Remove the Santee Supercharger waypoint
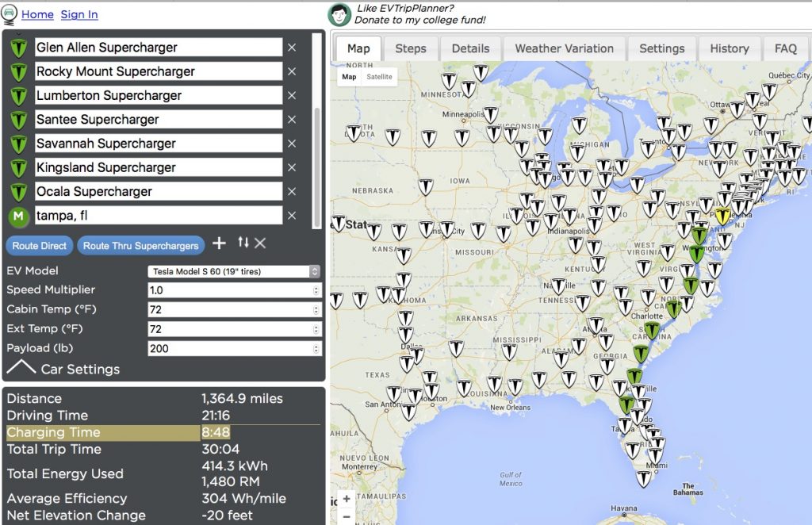The width and height of the screenshot is (812, 525). (x=292, y=120)
